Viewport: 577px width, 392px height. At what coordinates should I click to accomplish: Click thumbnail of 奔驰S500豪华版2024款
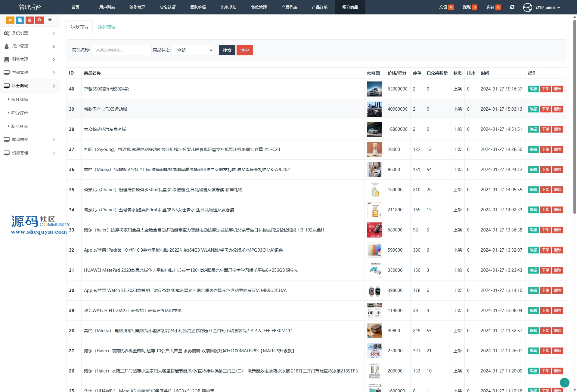374,89
